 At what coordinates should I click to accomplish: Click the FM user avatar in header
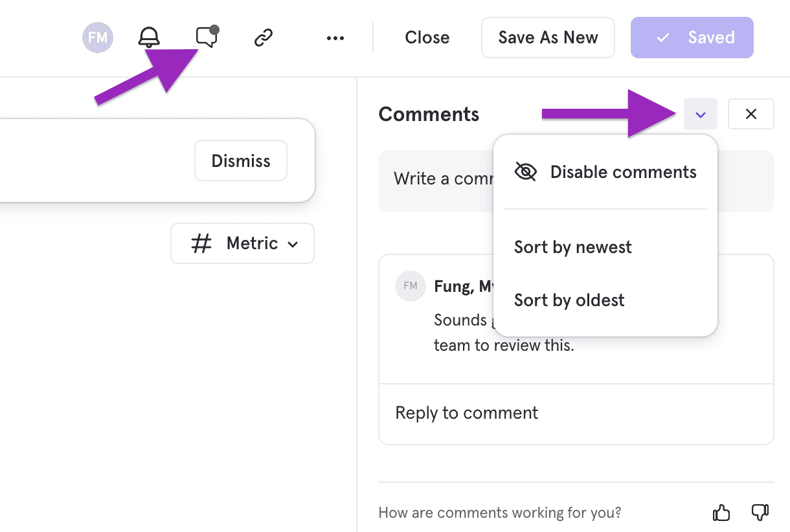tap(98, 38)
